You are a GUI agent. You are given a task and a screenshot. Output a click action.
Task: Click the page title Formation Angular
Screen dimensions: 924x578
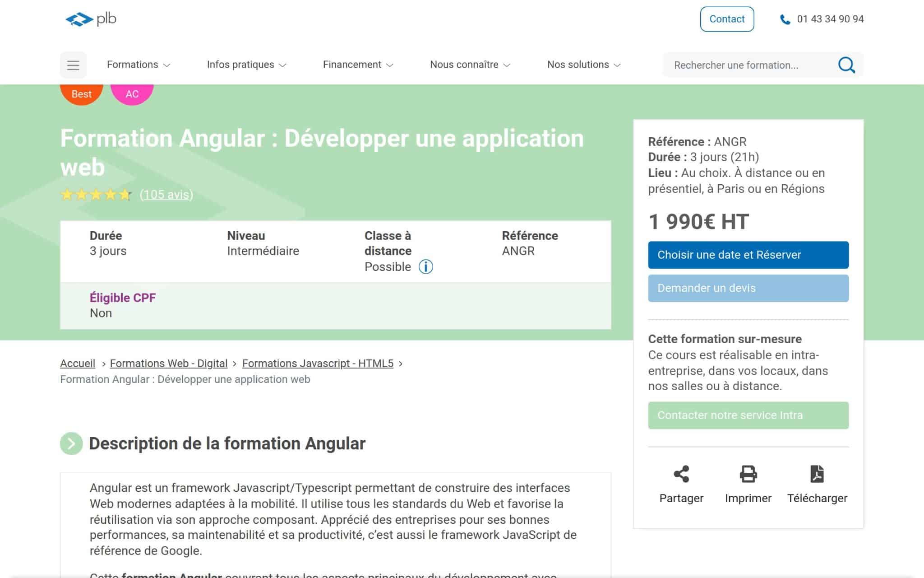[322, 153]
